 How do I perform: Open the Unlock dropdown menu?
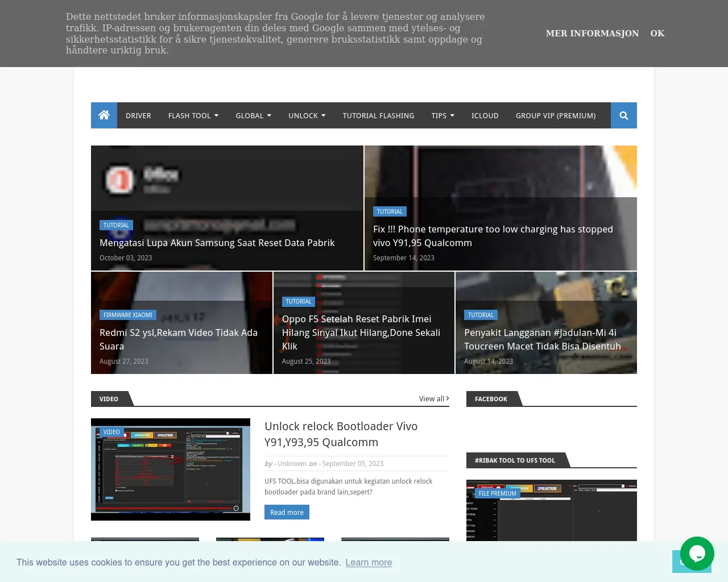[307, 115]
